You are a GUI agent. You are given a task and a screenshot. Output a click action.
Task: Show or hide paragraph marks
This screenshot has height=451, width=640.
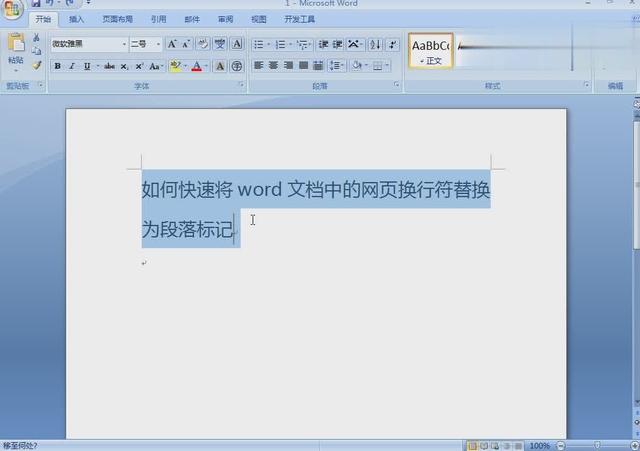pyautogui.click(x=393, y=44)
